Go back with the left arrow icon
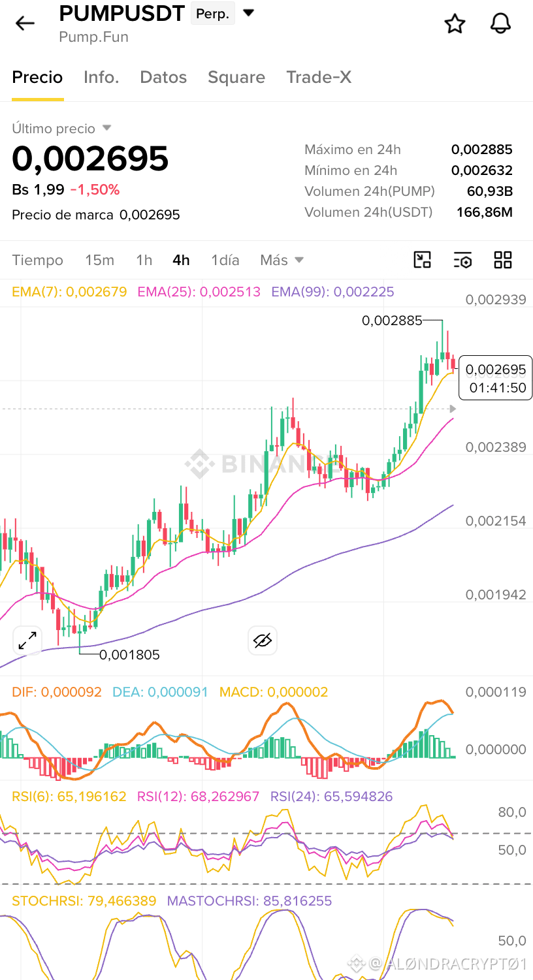This screenshot has height=980, width=533. (25, 24)
